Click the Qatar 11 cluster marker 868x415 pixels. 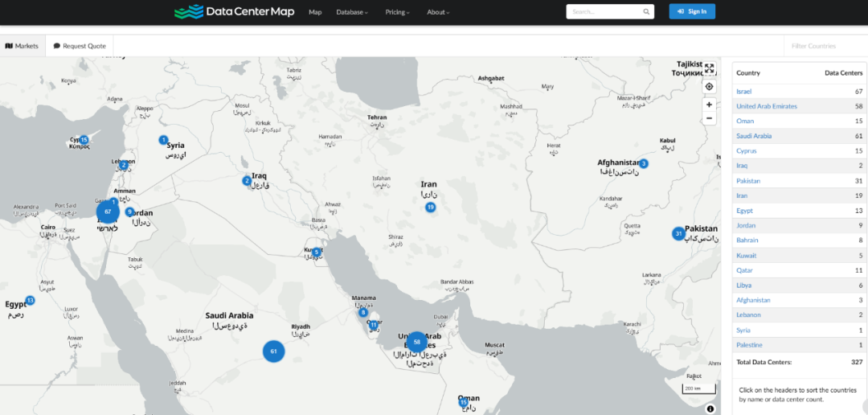click(374, 325)
